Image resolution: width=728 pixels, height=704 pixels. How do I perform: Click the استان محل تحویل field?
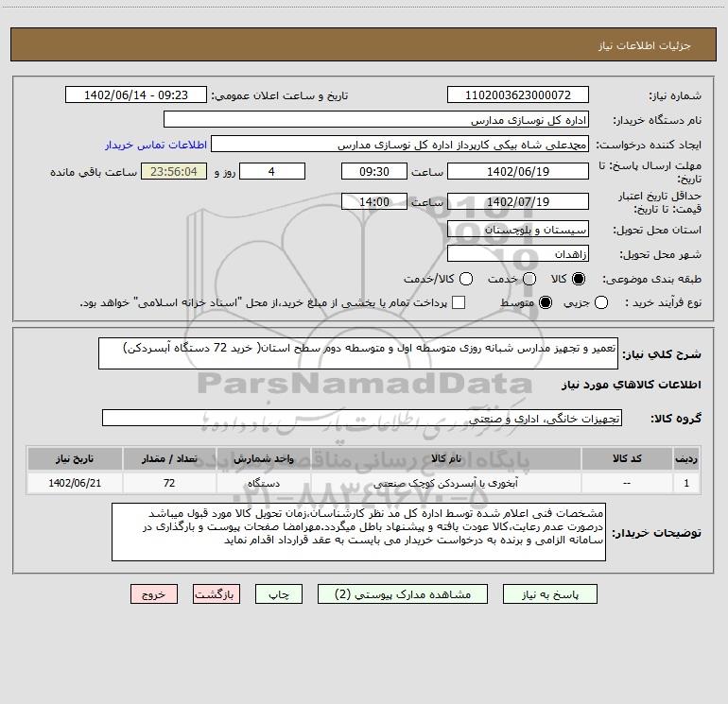518,230
